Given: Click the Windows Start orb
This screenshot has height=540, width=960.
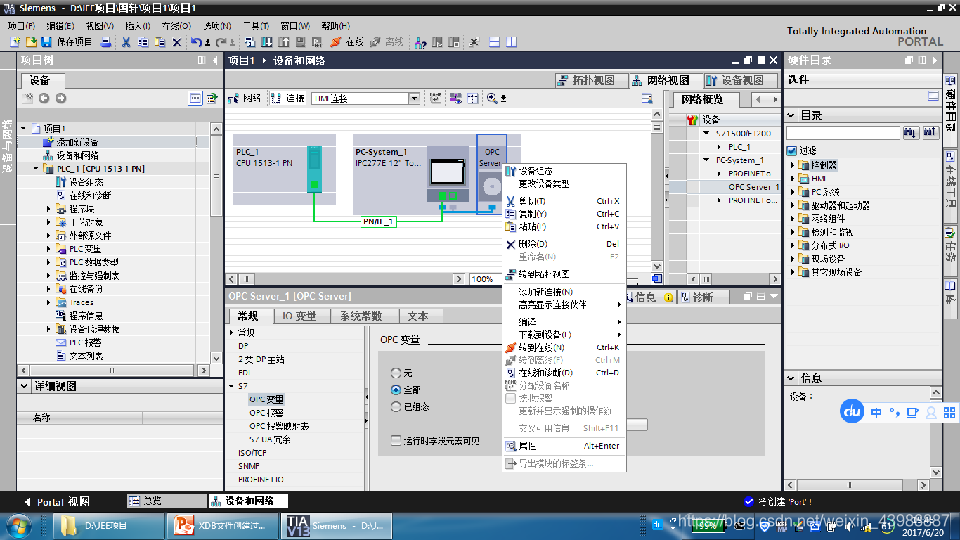Looking at the screenshot, I should click(x=18, y=526).
